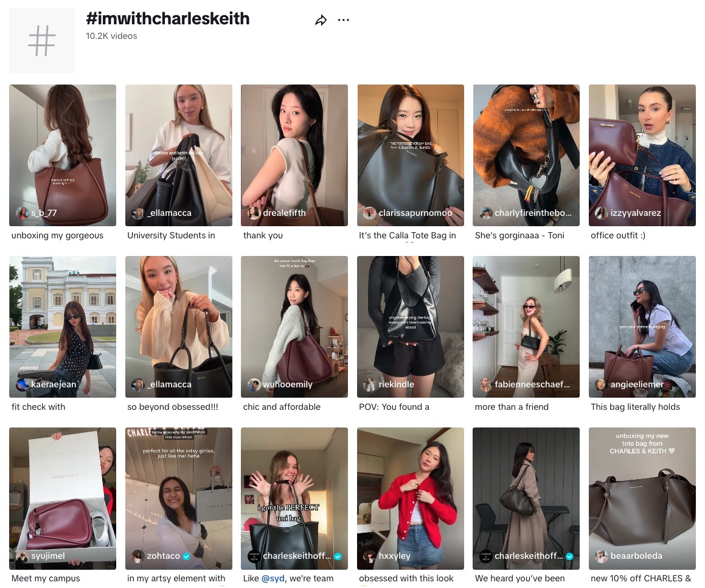This screenshot has width=705, height=588.
Task: Open the three-dots more options menu
Action: pyautogui.click(x=344, y=20)
